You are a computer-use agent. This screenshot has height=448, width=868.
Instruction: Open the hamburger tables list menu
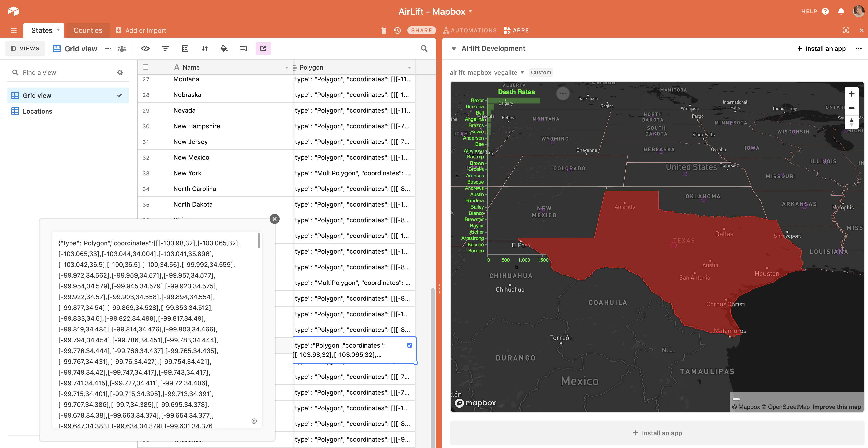[x=13, y=30]
